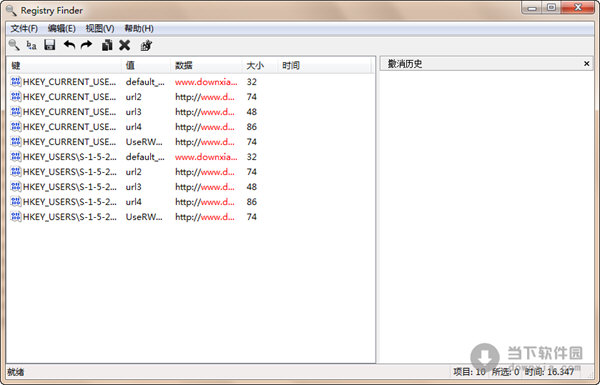This screenshot has height=385, width=600.
Task: Click registry icon of HKEY_USERS url4 row
Action: pyautogui.click(x=16, y=201)
